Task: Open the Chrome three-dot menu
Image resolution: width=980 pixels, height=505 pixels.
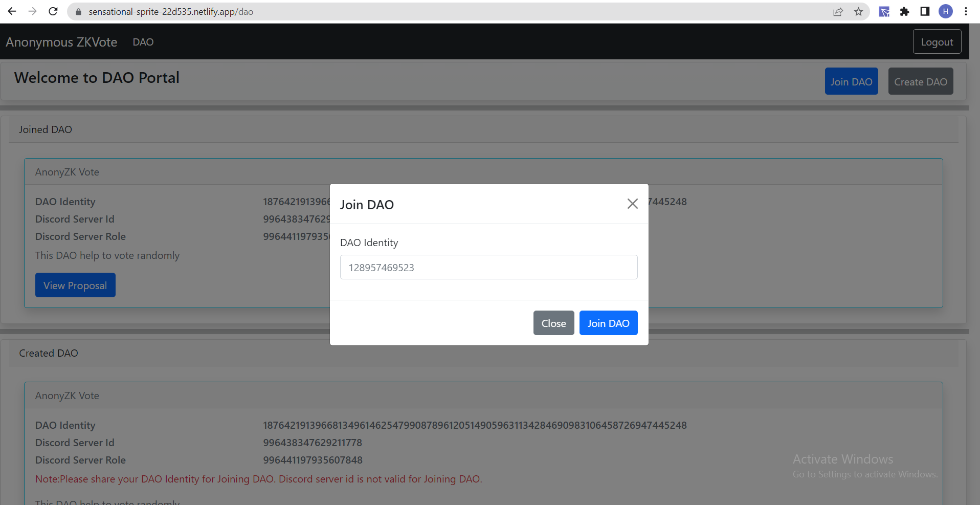Action: click(x=966, y=11)
